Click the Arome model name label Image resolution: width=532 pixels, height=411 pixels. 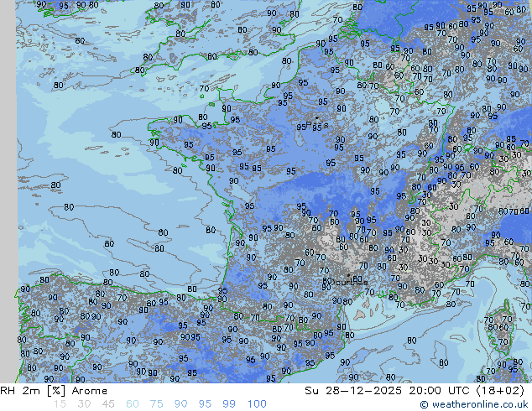90,391
